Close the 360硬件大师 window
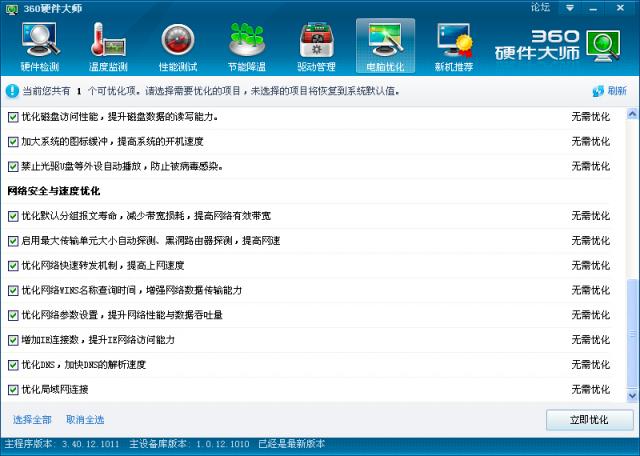This screenshot has height=456, width=640. (x=620, y=8)
